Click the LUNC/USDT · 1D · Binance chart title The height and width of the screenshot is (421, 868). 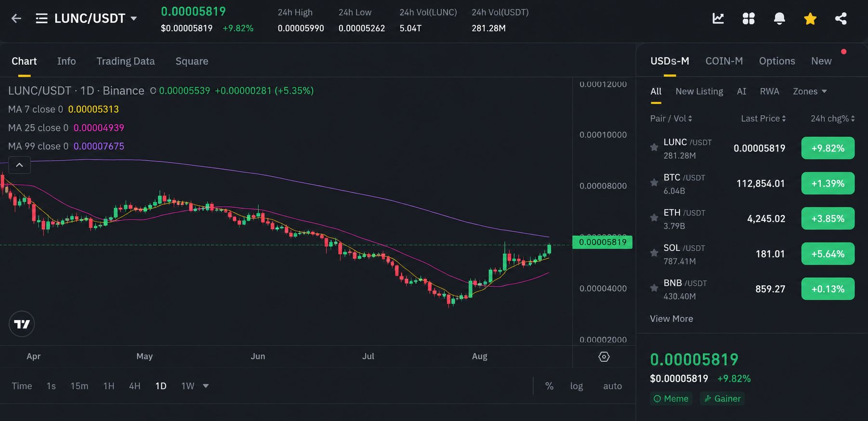[x=76, y=91]
